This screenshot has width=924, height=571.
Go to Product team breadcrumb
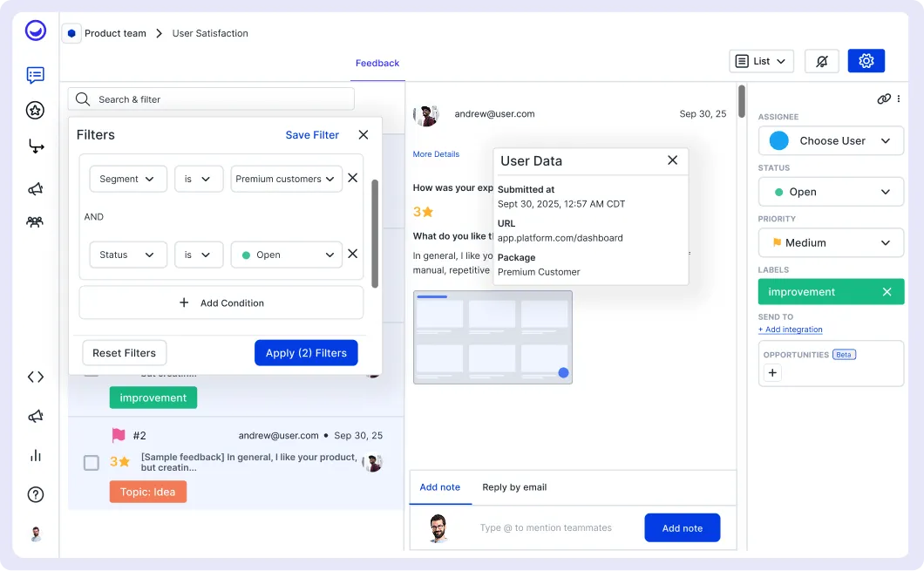click(115, 33)
